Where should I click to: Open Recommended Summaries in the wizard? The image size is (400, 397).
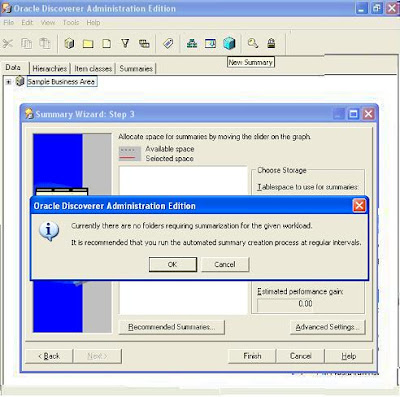[172, 327]
